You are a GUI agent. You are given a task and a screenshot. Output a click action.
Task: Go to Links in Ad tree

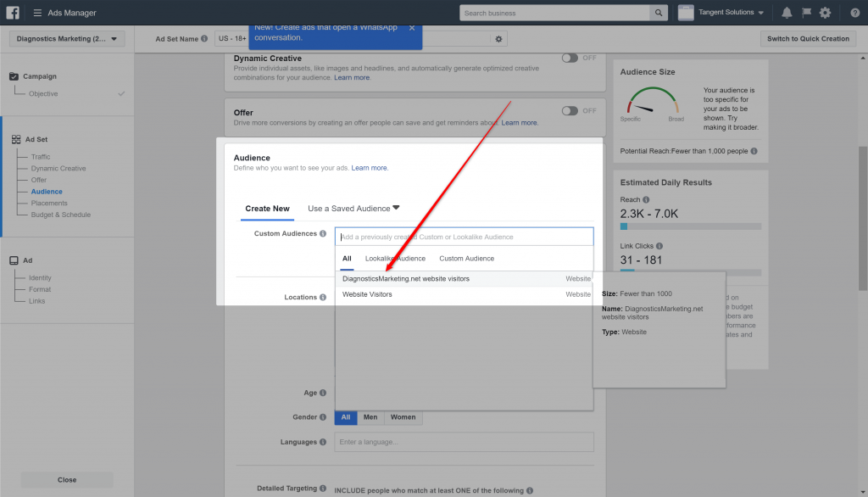pyautogui.click(x=37, y=301)
